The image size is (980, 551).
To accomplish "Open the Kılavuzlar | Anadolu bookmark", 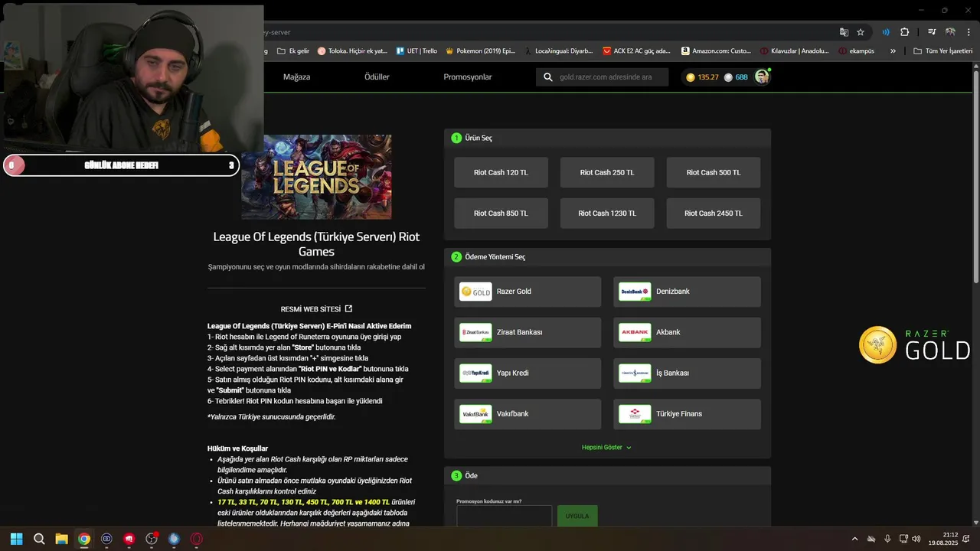I will [795, 51].
